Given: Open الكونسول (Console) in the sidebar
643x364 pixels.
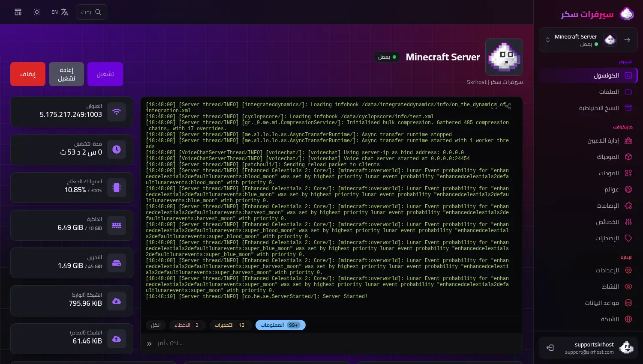Looking at the screenshot, I should pos(588,75).
